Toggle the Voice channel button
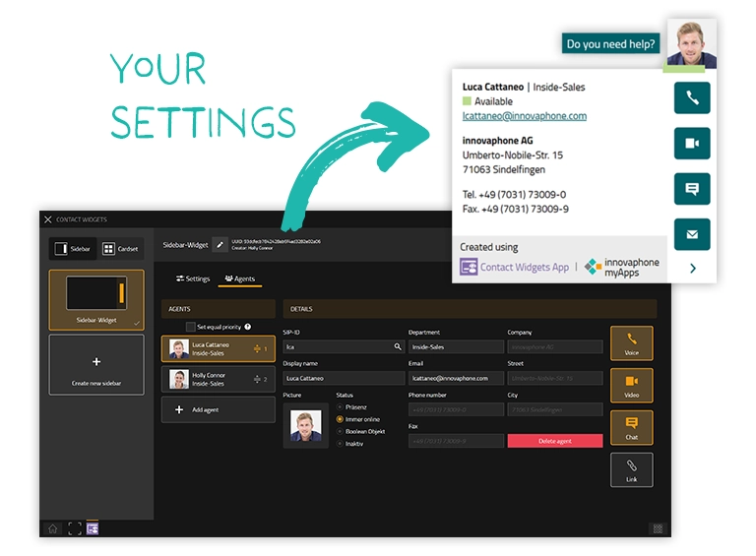 click(632, 343)
